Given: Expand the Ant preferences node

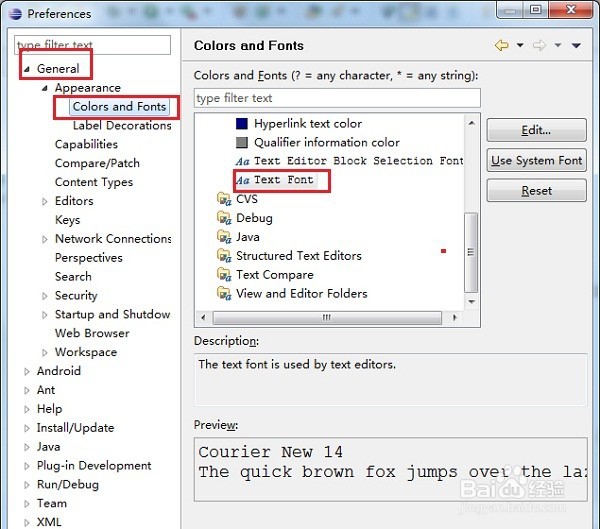Looking at the screenshot, I should pyautogui.click(x=27, y=390).
